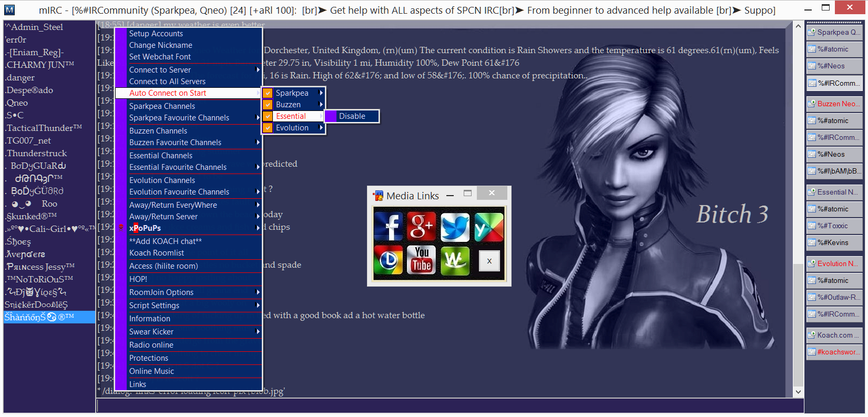Expand the Swear Kicker submenu arrow
868x417 pixels.
pyautogui.click(x=258, y=332)
